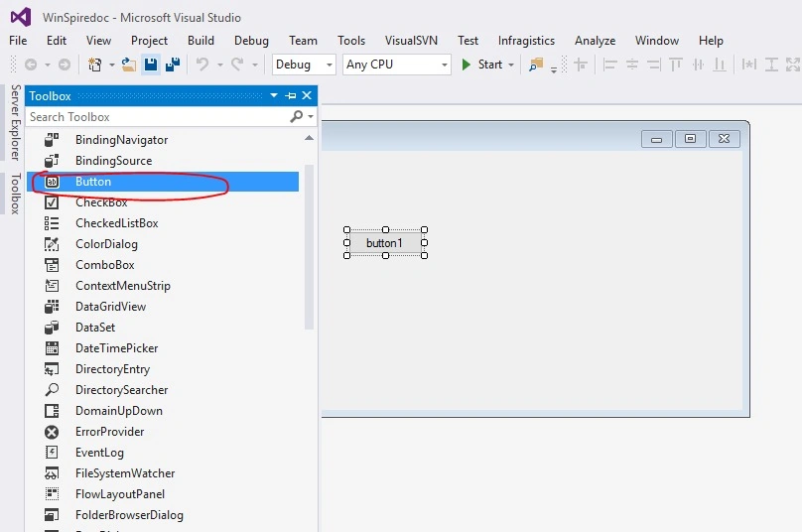Select button1 on the form designer

click(x=385, y=243)
